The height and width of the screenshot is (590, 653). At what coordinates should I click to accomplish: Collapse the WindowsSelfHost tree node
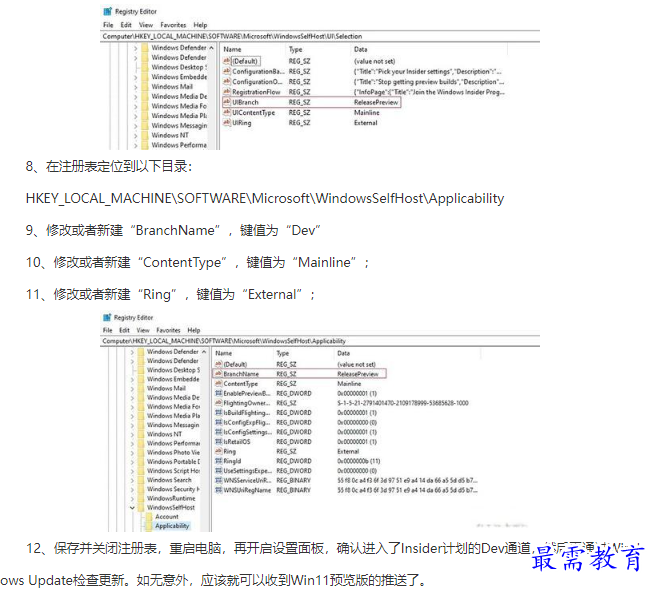132,508
